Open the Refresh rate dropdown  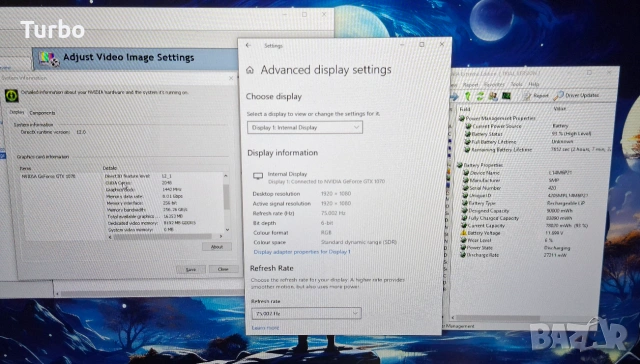click(307, 313)
